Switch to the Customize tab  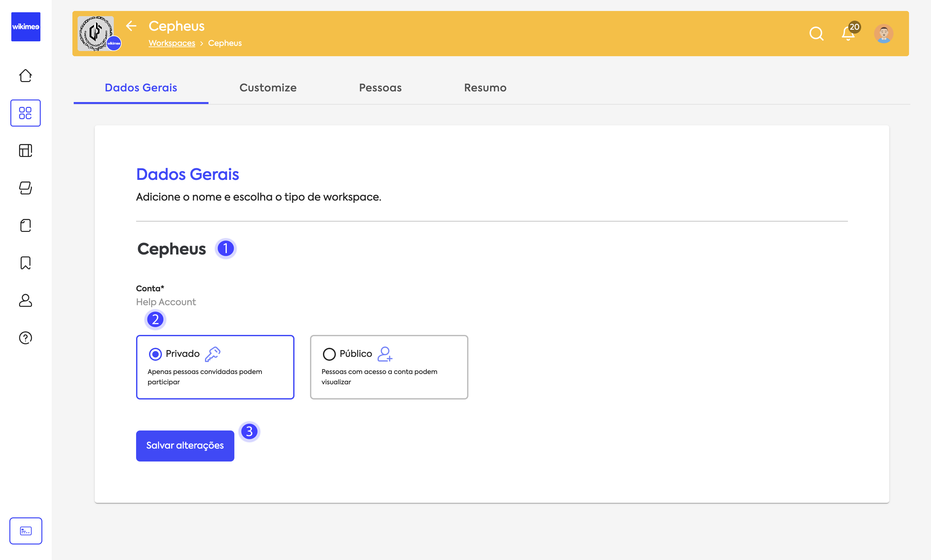point(268,88)
